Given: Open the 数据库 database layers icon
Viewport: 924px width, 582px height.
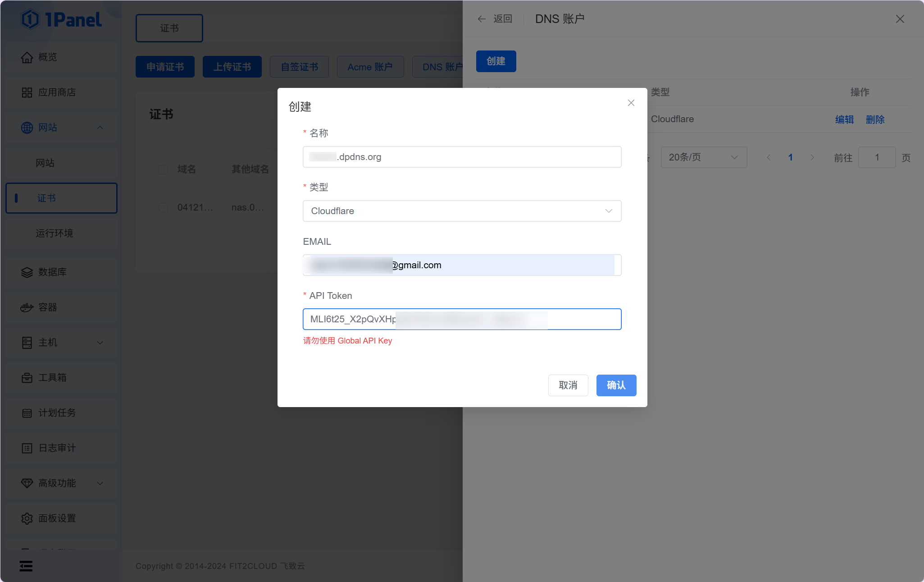Looking at the screenshot, I should (27, 272).
